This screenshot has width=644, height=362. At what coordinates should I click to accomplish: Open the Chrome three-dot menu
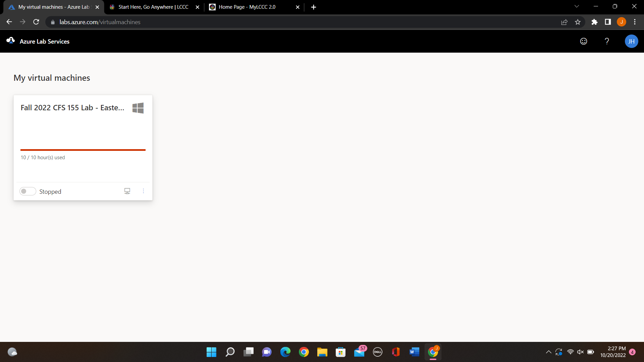point(635,22)
